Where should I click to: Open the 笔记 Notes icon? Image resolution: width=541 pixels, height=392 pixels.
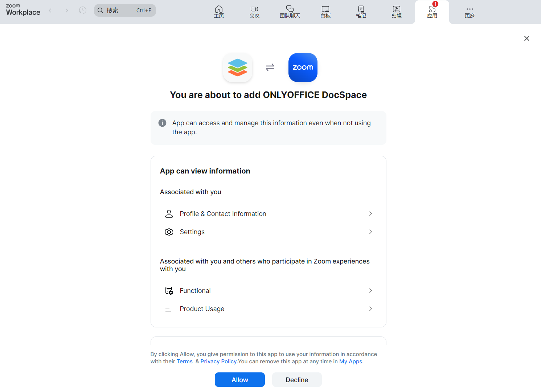(x=361, y=12)
